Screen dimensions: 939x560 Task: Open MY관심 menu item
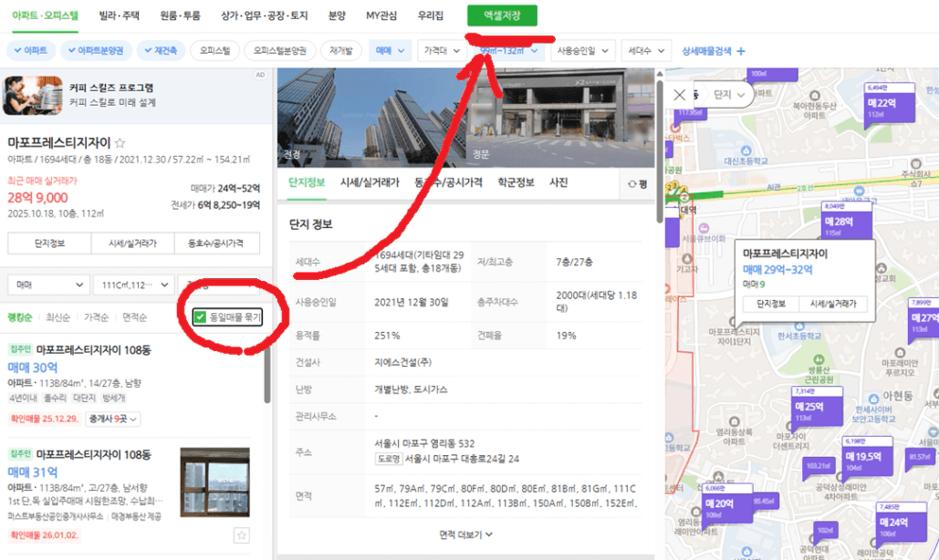pos(381,16)
